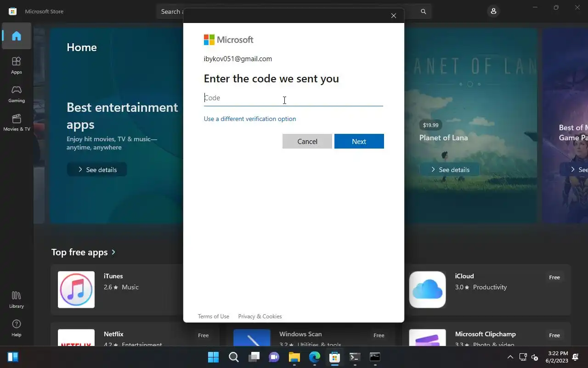Viewport: 588px width, 368px height.
Task: Open Movies & TV section in sidebar
Action: pyautogui.click(x=17, y=122)
